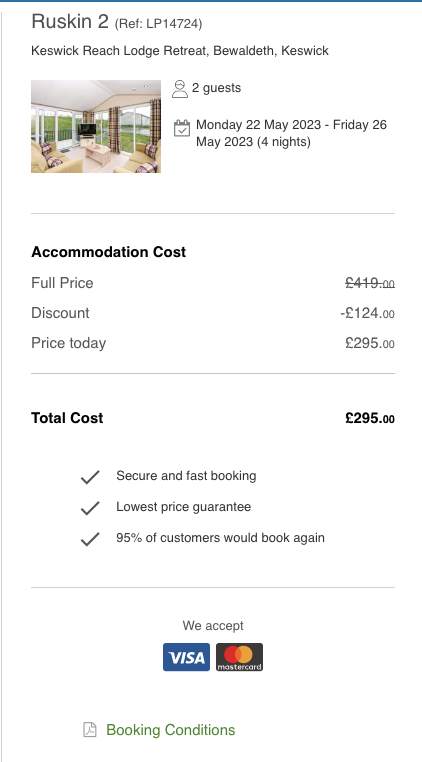Click the Visa card logo
The image size is (422, 762).
pyautogui.click(x=186, y=657)
